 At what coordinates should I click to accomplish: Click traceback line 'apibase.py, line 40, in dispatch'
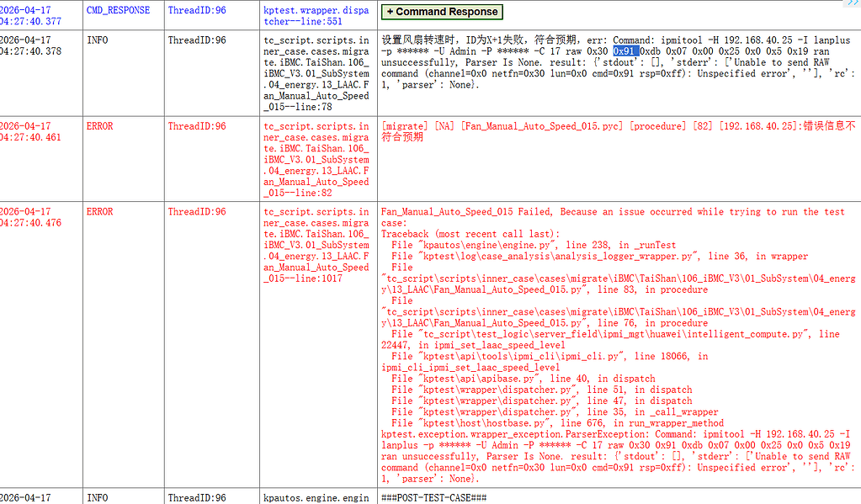(524, 379)
